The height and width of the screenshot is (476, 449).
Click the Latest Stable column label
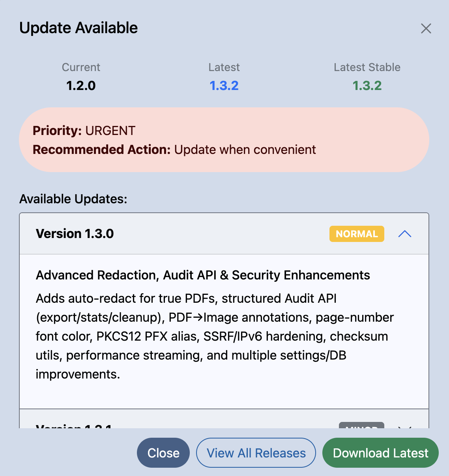point(367,67)
